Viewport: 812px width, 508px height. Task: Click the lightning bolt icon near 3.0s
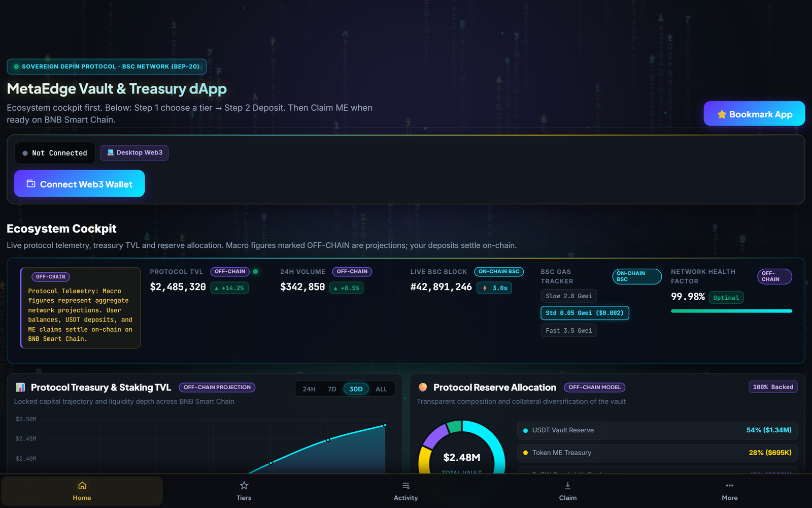click(x=485, y=288)
